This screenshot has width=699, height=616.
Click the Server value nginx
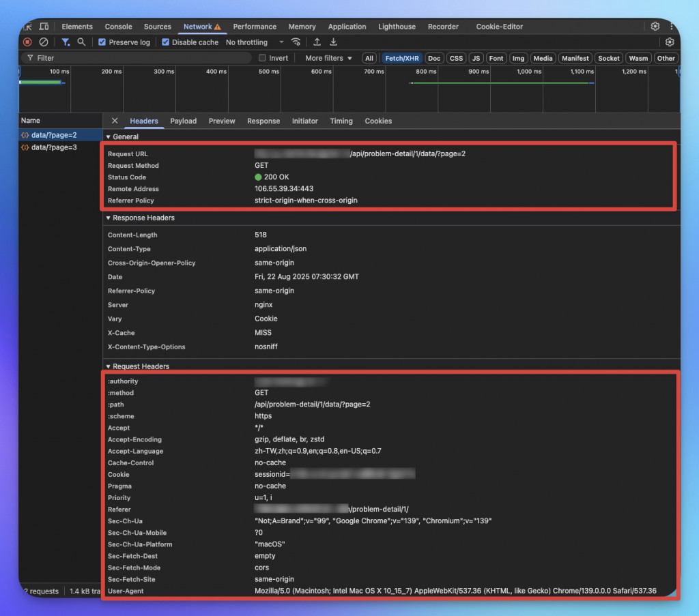click(x=263, y=305)
